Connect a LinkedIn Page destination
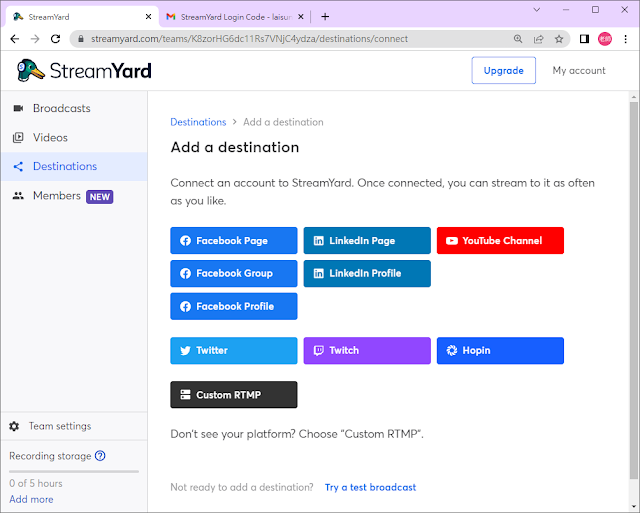The width and height of the screenshot is (640, 513). click(367, 240)
